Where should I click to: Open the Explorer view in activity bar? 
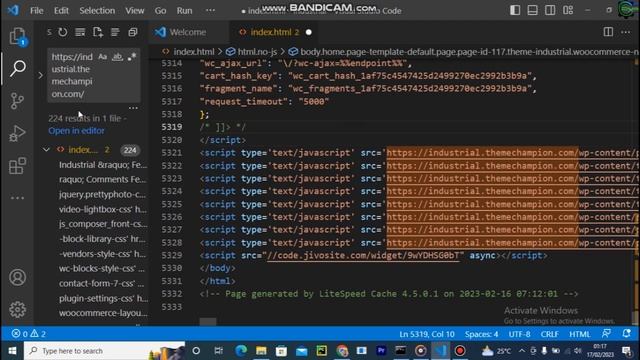click(17, 36)
